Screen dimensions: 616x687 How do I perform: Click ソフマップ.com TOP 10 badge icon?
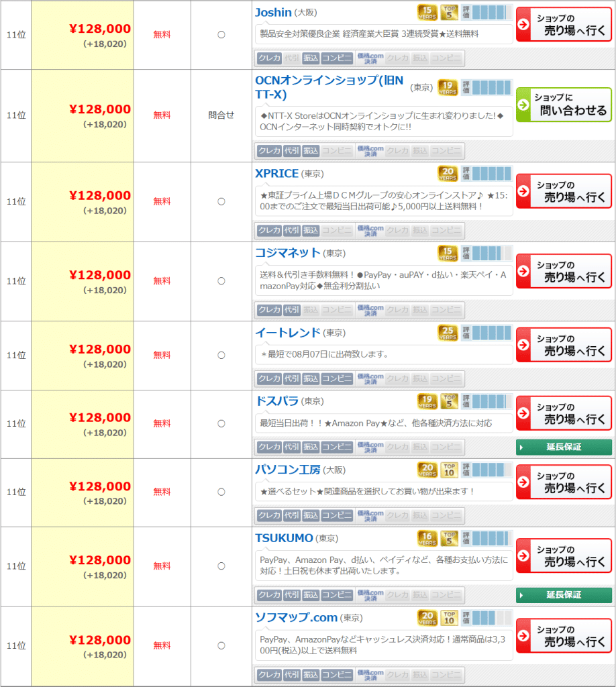449,617
